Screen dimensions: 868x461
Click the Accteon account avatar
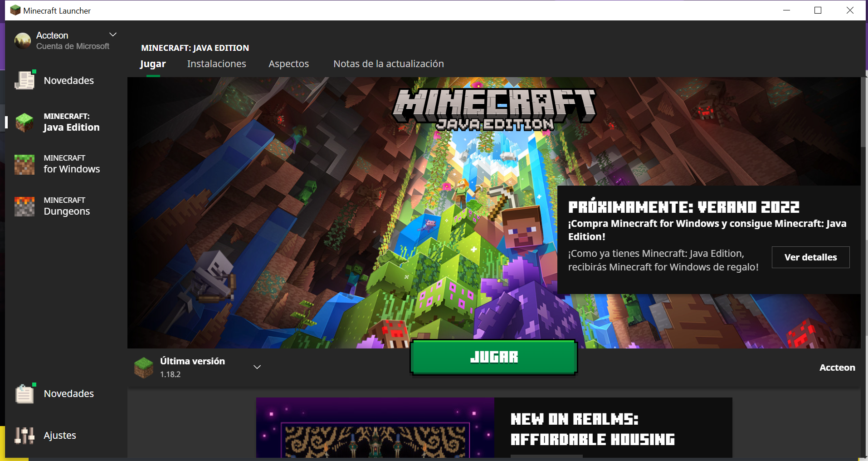23,41
